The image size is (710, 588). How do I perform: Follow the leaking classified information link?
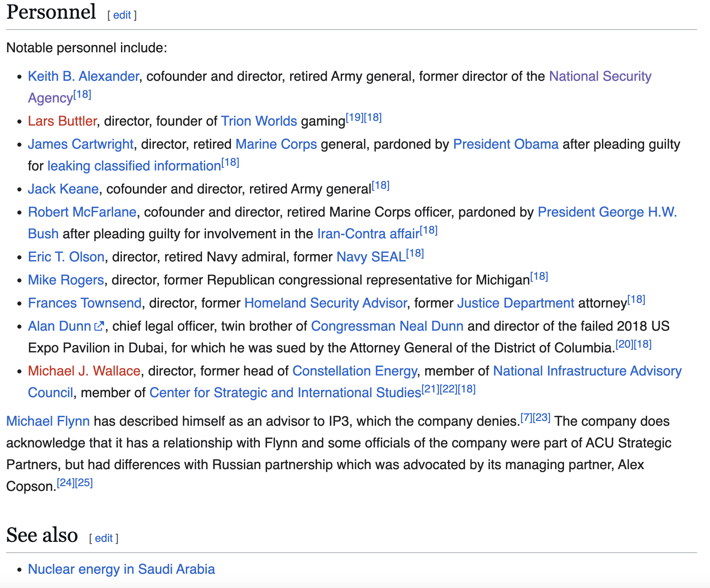coord(134,166)
